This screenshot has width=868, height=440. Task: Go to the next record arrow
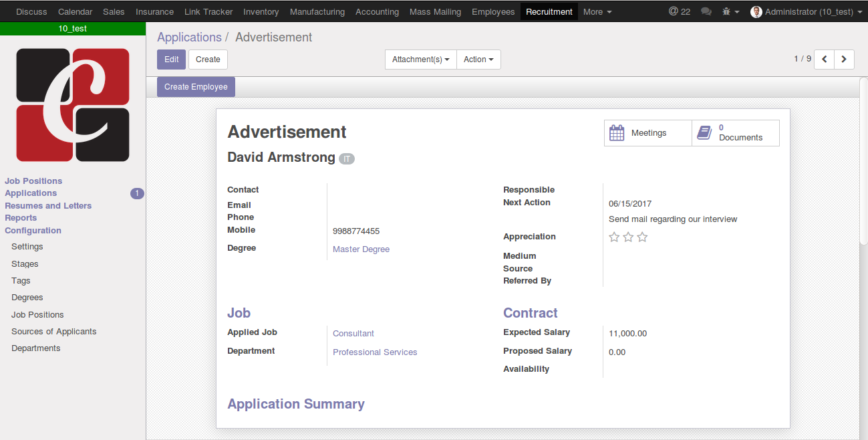tap(844, 60)
